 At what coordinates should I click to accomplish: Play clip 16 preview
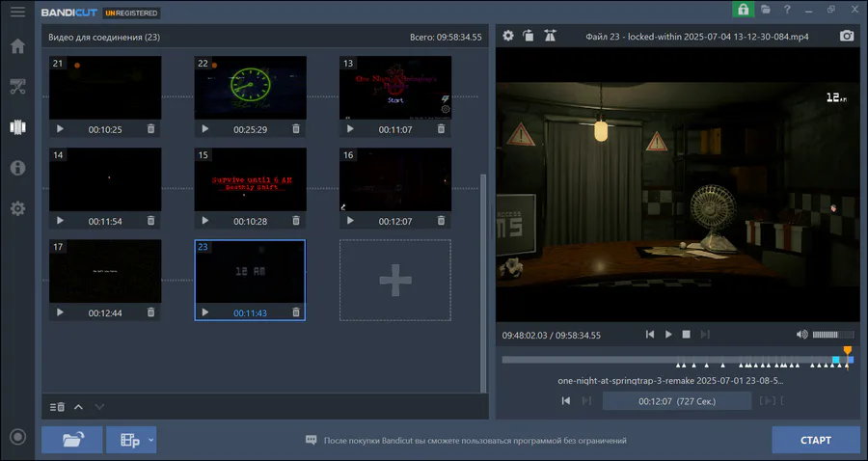350,221
